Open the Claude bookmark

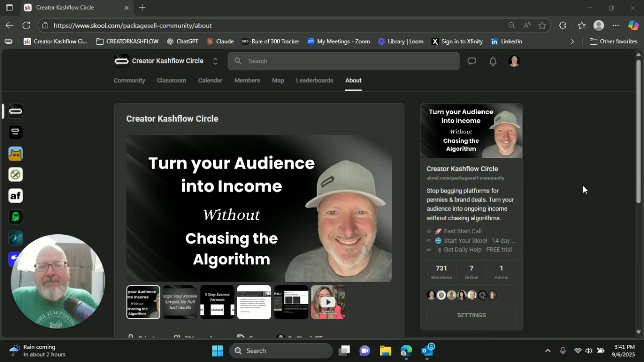(220, 42)
